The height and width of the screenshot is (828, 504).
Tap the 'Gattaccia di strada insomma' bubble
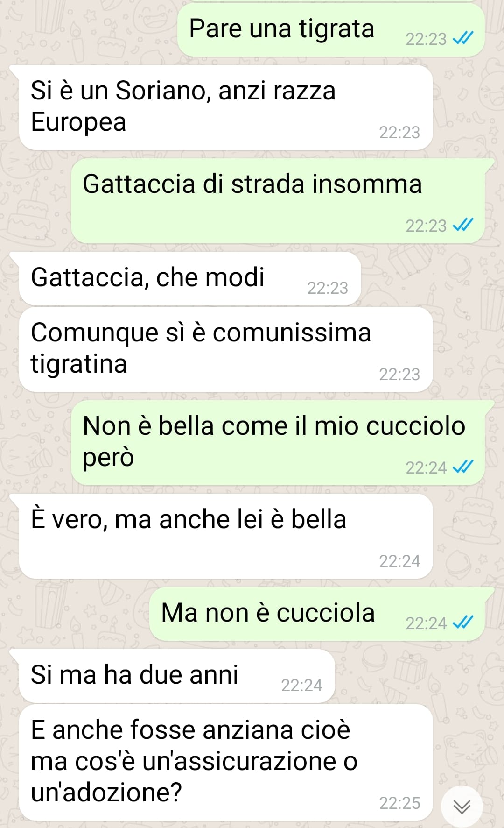tap(278, 201)
